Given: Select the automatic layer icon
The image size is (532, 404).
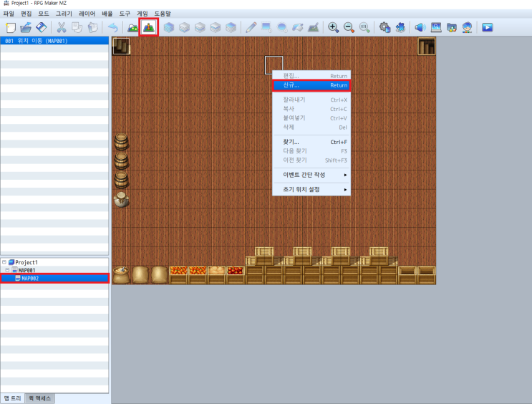Looking at the screenshot, I should tap(169, 27).
